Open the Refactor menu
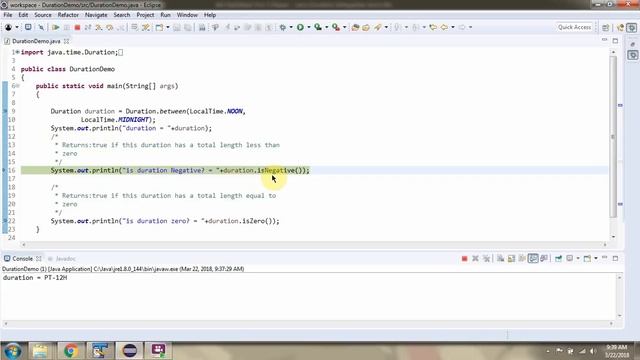Image resolution: width=640 pixels, height=360 pixels. pos(68,15)
